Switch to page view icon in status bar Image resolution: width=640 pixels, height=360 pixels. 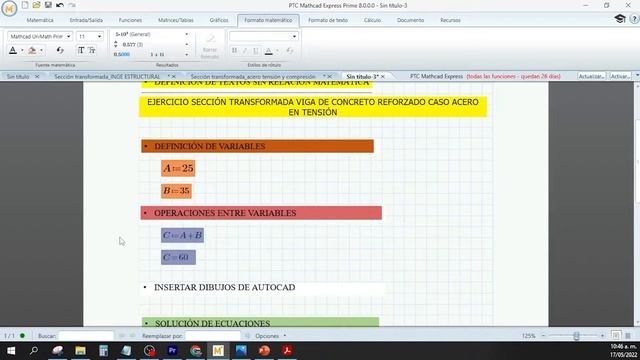click(616, 336)
